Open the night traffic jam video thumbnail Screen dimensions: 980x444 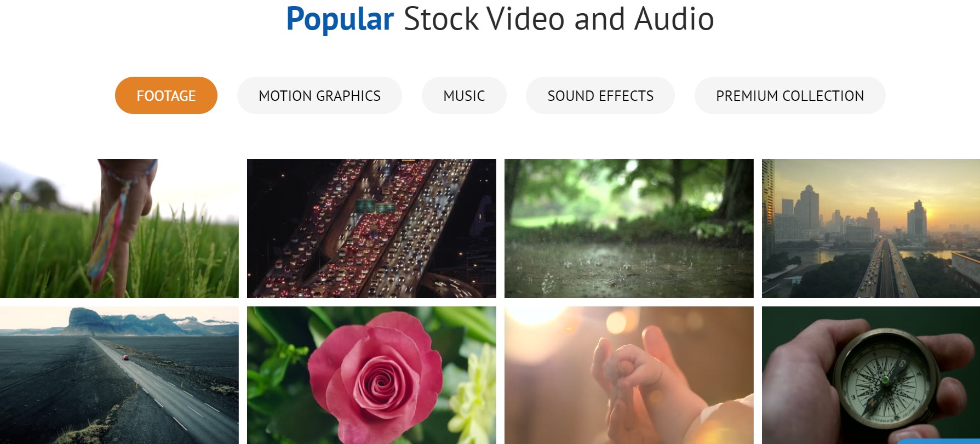[x=371, y=229]
